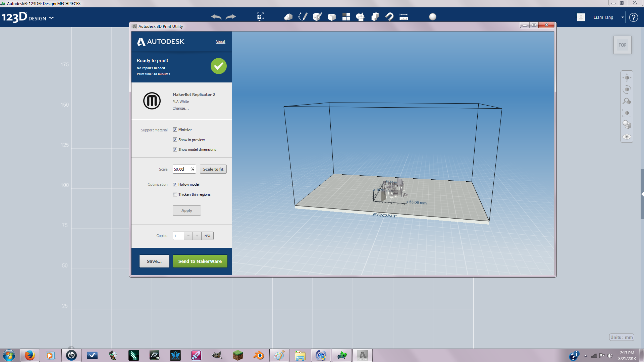
Task: Open the Minecraft taskbar icon
Action: pyautogui.click(x=237, y=355)
